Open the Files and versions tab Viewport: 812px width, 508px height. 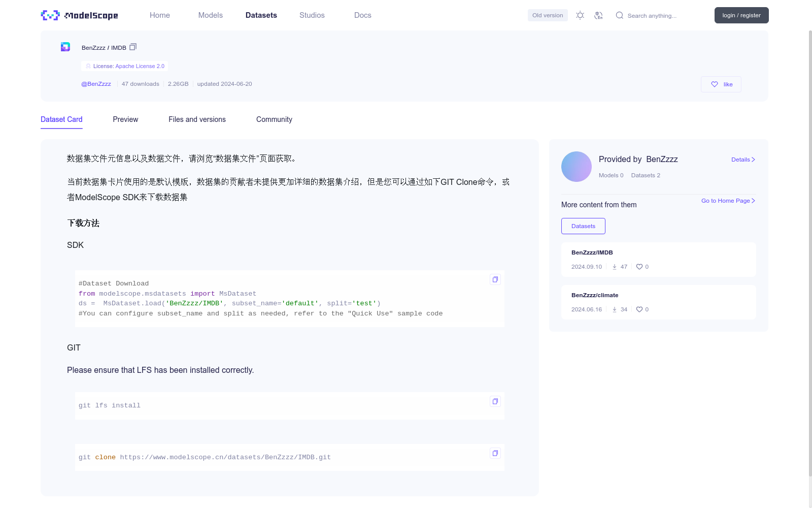(197, 119)
